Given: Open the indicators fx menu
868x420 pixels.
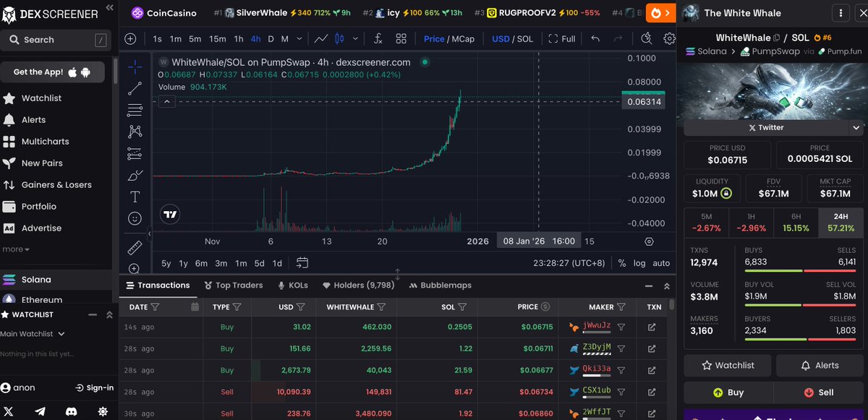Looking at the screenshot, I should coord(378,39).
